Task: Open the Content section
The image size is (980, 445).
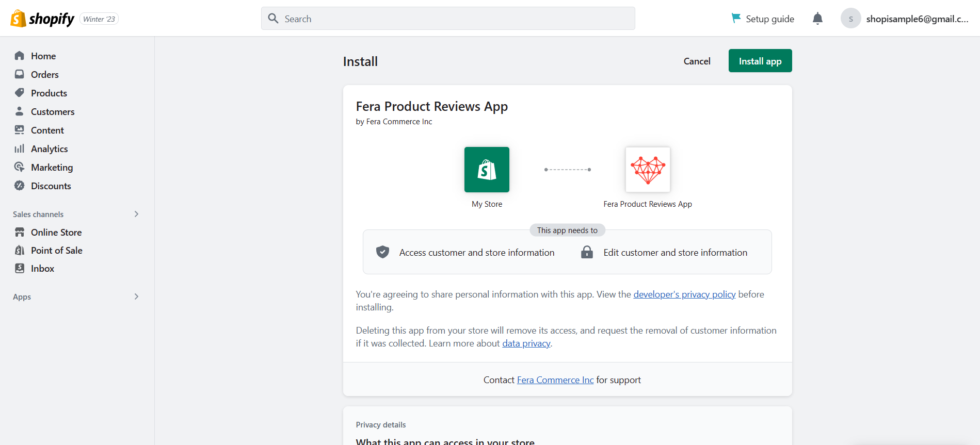Action: pos(47,130)
